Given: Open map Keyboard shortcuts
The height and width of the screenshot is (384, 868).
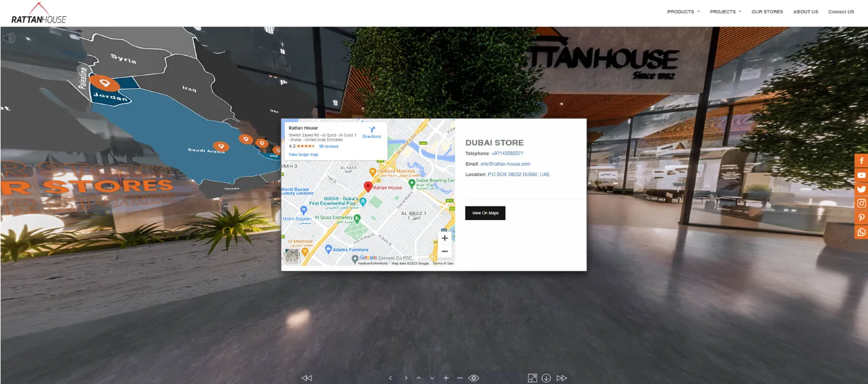Looking at the screenshot, I should coord(373,264).
